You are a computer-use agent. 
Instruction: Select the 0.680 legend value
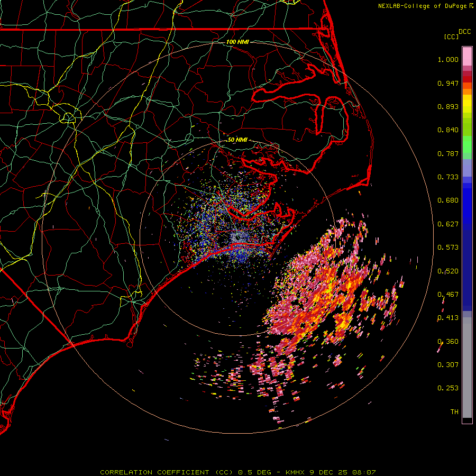[x=448, y=200]
